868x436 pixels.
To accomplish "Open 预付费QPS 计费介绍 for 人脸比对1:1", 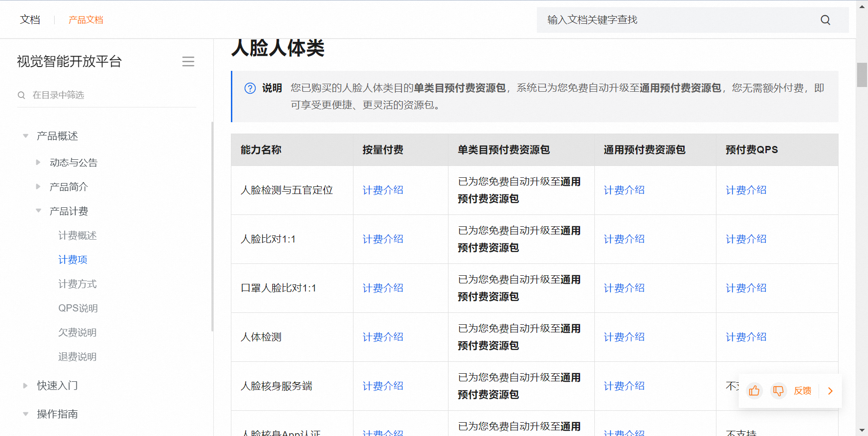I will pos(746,239).
